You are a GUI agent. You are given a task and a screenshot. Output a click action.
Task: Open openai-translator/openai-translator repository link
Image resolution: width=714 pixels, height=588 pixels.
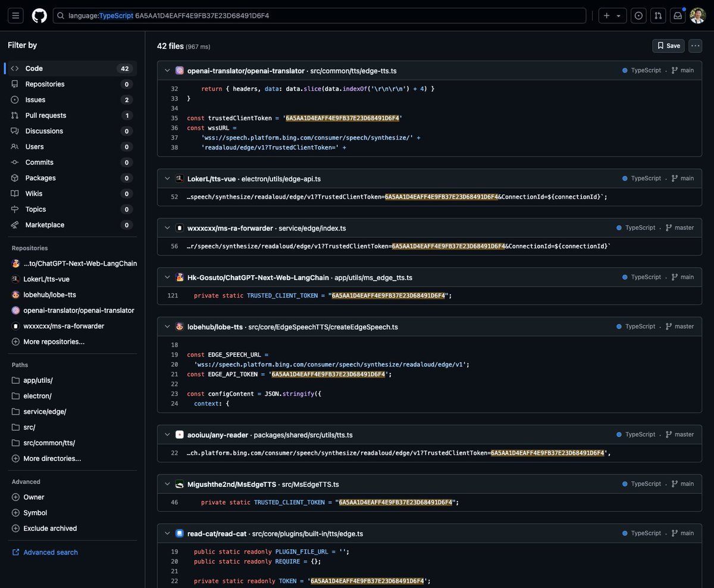point(246,71)
